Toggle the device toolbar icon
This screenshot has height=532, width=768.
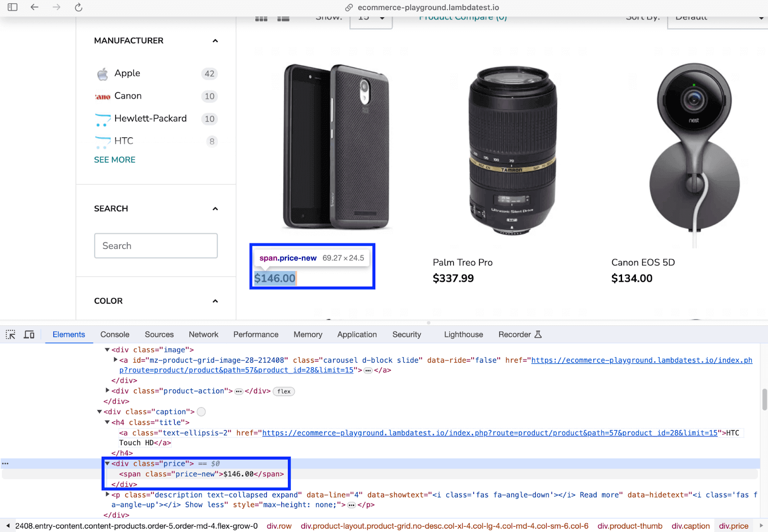pyautogui.click(x=29, y=335)
